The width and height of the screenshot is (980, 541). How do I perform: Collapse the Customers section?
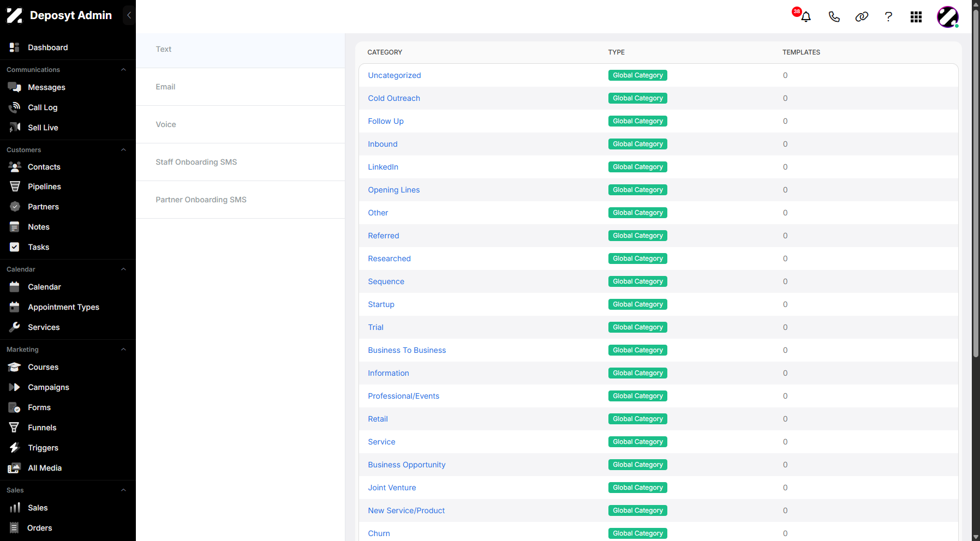click(x=123, y=150)
